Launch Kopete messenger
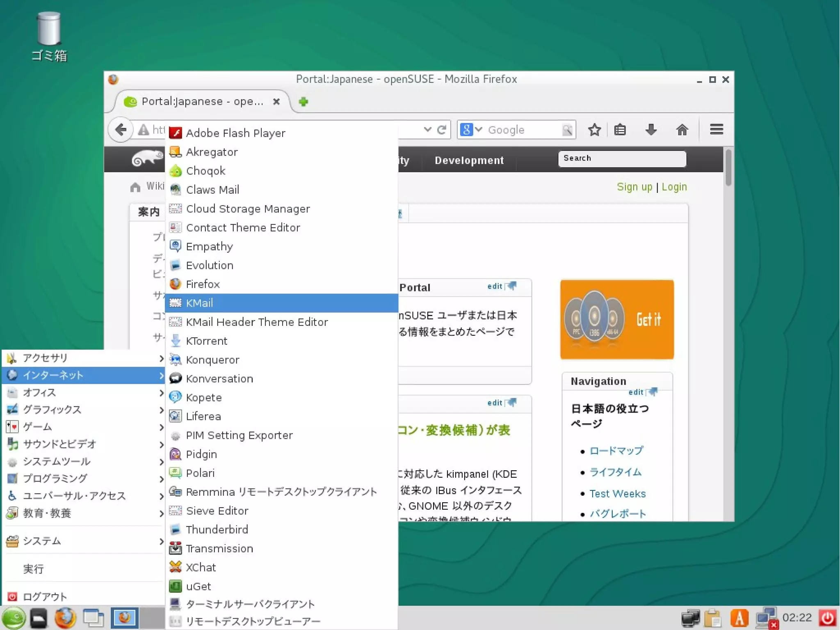The width and height of the screenshot is (840, 630). pyautogui.click(x=281, y=397)
